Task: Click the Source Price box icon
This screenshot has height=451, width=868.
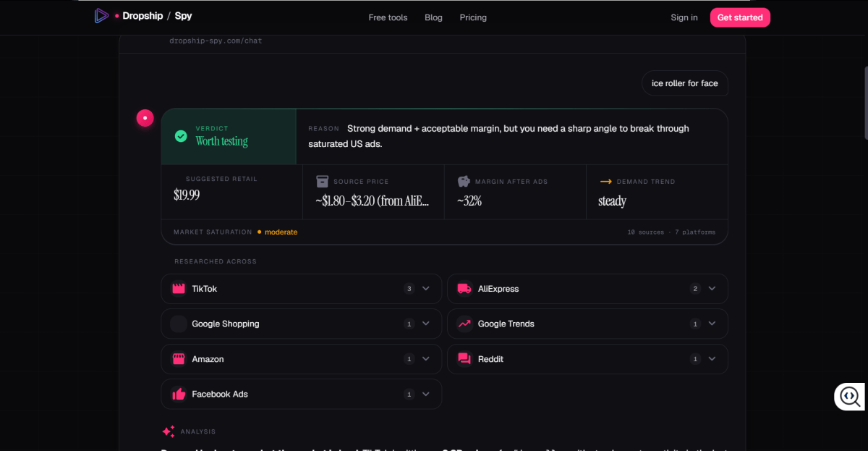Action: click(x=322, y=181)
